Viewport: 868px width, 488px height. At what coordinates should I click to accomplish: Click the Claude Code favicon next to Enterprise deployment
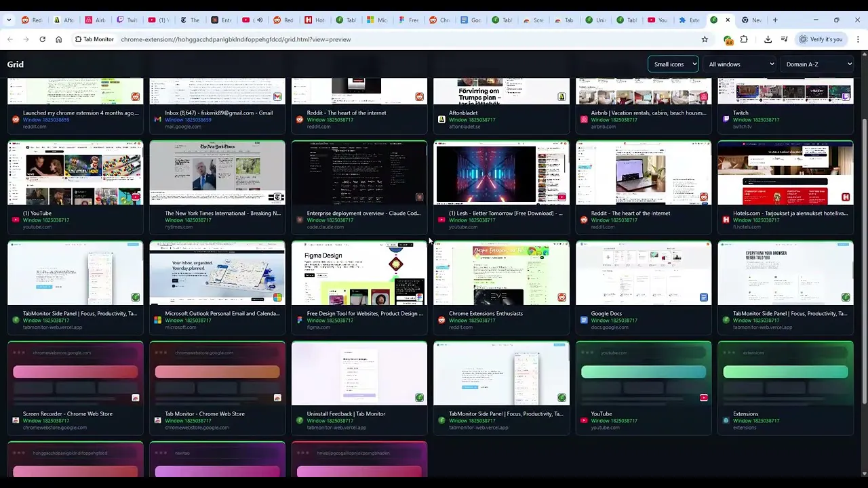point(300,220)
